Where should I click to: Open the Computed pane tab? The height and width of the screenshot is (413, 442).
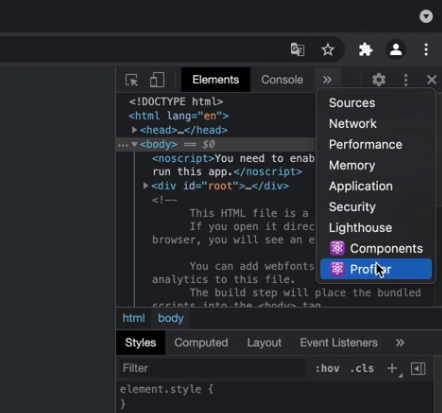coord(201,343)
